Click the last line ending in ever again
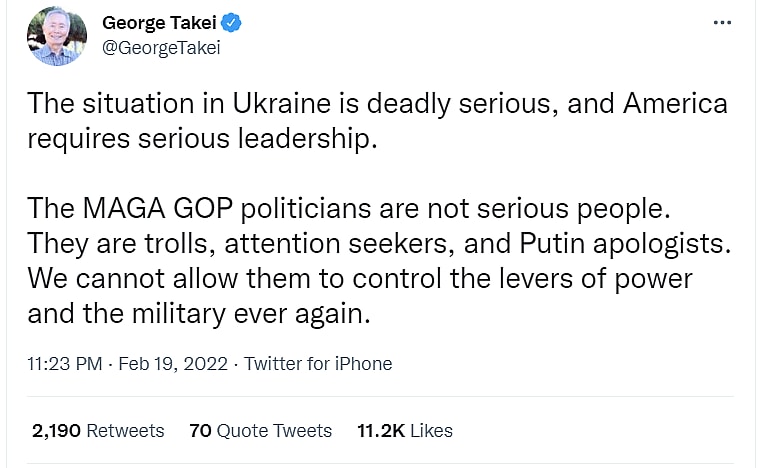The height and width of the screenshot is (468, 764). coord(199,313)
